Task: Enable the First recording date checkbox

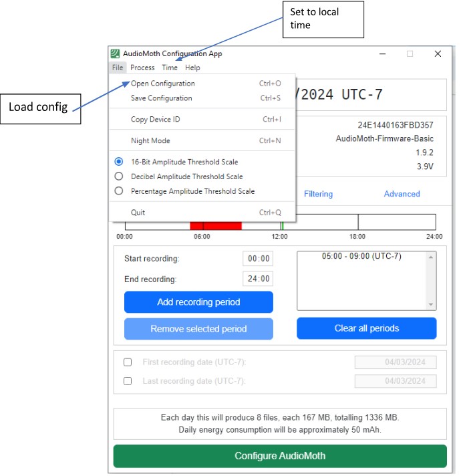Action: 128,362
